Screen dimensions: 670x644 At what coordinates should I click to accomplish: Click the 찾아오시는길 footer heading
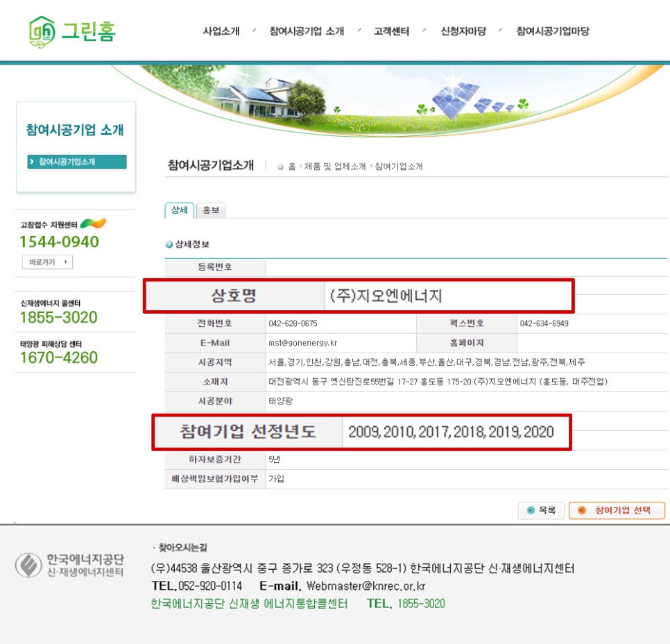point(183,548)
